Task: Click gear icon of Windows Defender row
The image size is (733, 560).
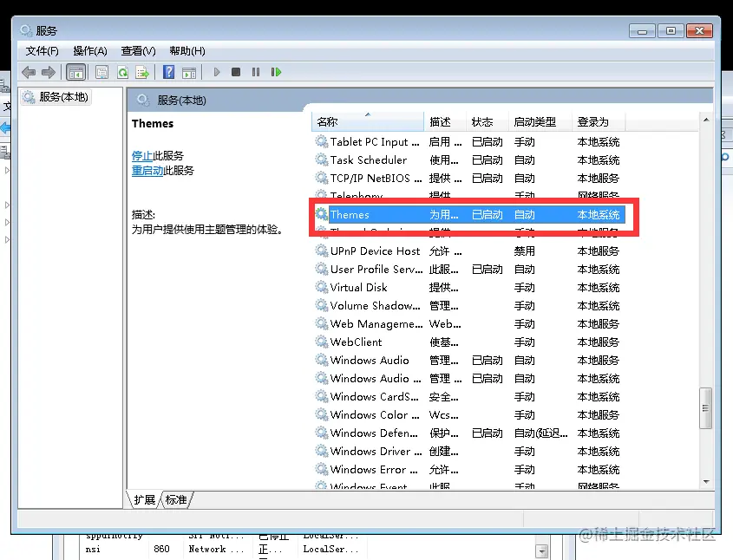Action: pyautogui.click(x=322, y=433)
